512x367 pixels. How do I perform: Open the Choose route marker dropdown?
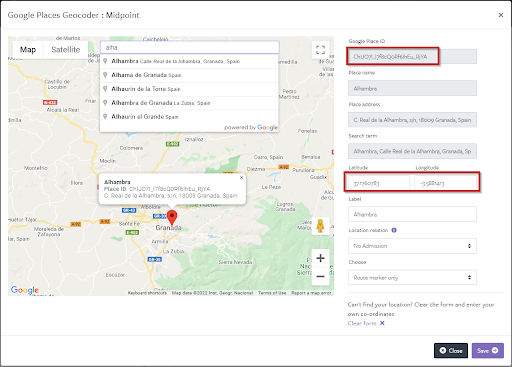click(x=412, y=278)
